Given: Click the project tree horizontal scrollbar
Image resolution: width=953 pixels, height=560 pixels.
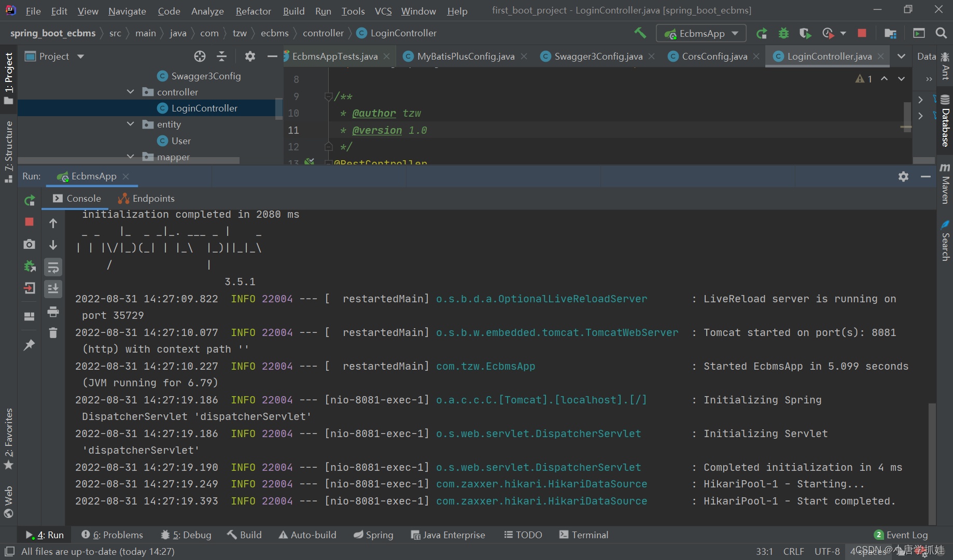Looking at the screenshot, I should 130,161.
